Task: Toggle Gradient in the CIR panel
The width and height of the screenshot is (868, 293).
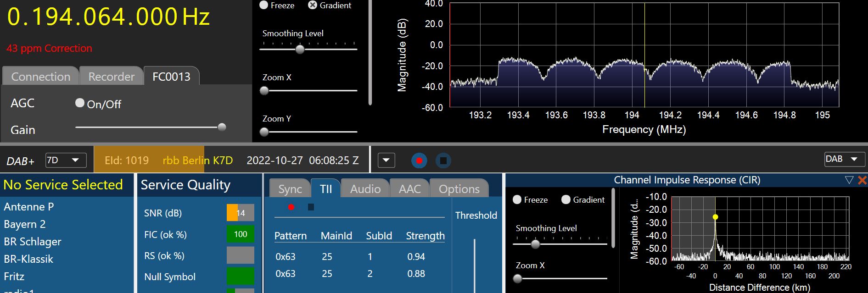Action: (566, 199)
